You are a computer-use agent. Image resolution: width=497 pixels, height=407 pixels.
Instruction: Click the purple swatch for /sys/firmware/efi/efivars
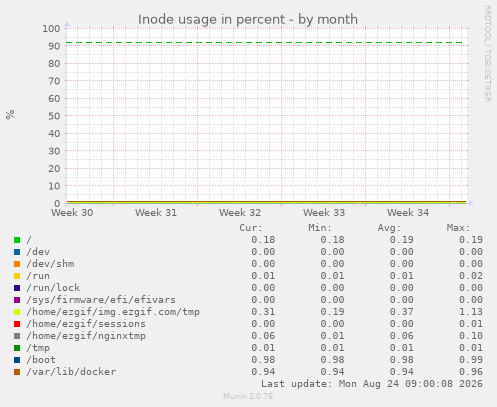point(17,300)
